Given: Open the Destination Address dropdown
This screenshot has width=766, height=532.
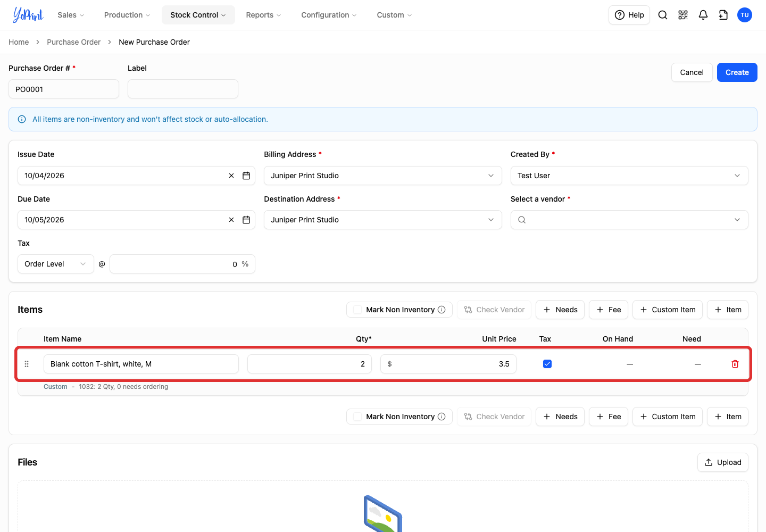Looking at the screenshot, I should (383, 220).
